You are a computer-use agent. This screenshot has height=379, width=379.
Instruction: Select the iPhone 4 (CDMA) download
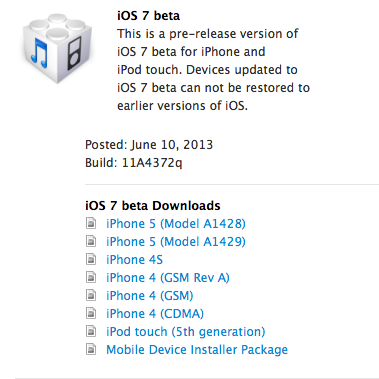point(155,314)
